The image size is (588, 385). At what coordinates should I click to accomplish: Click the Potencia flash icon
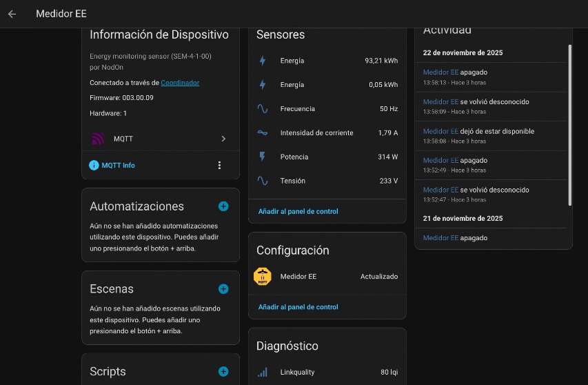263,157
